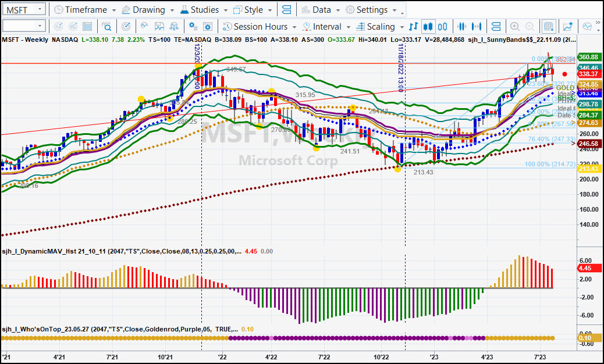Click the MSFT - Weekly NASDAQ status text
Image resolution: width=604 pixels, height=364 pixels.
point(40,39)
